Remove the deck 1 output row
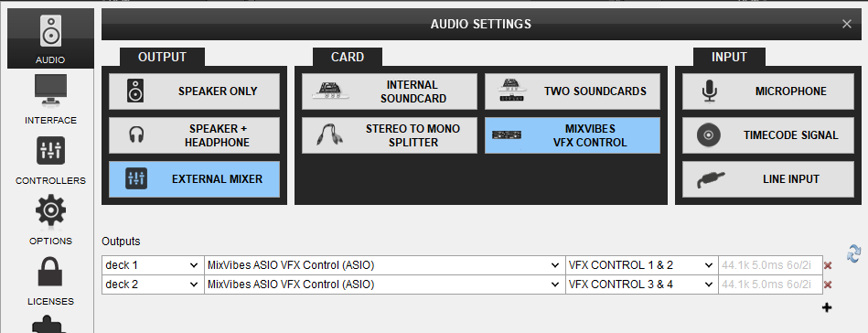Image resolution: width=868 pixels, height=333 pixels. click(x=828, y=266)
